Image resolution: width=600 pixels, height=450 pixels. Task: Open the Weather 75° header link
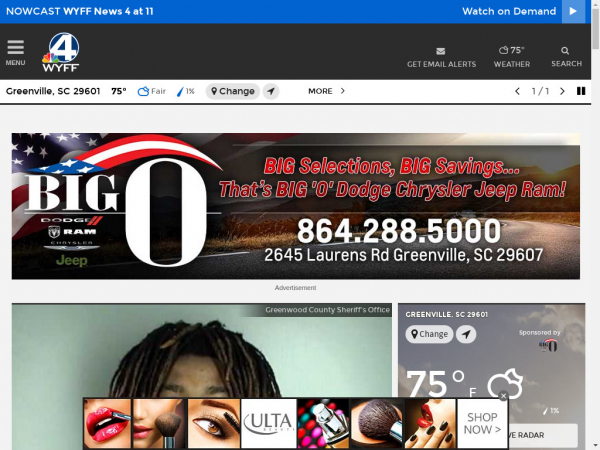pos(512,57)
